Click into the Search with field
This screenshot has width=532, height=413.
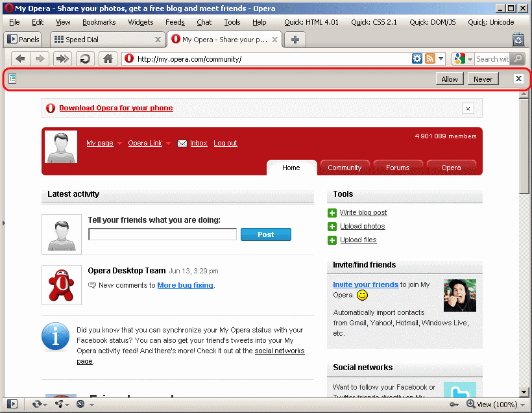(x=492, y=59)
